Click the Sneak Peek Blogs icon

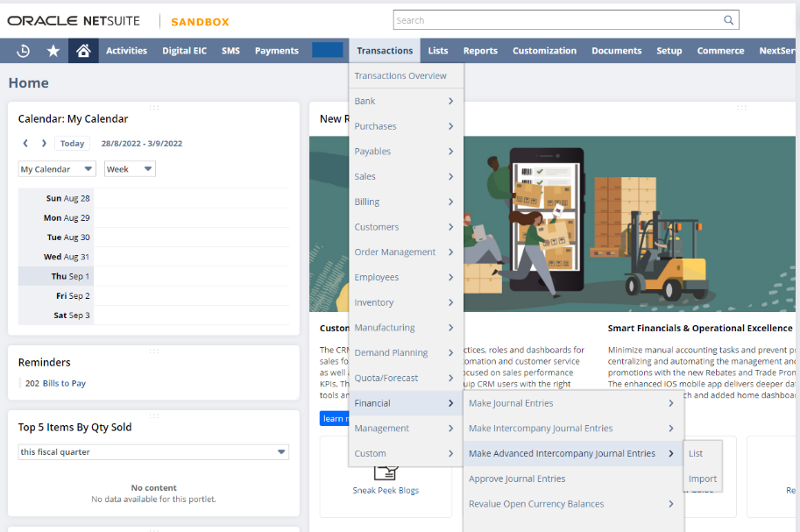(386, 469)
